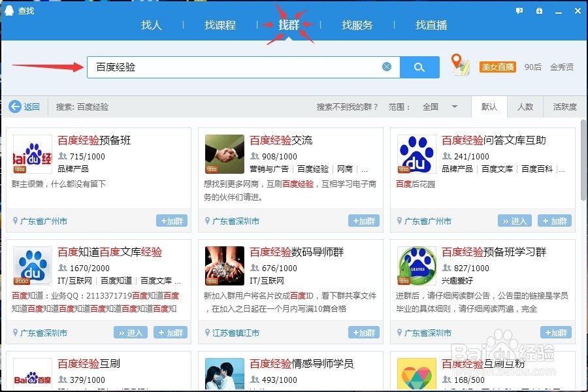588x392 pixels.
Task: Join 百度经验预备班学习群 with +加群
Action: coord(556,333)
